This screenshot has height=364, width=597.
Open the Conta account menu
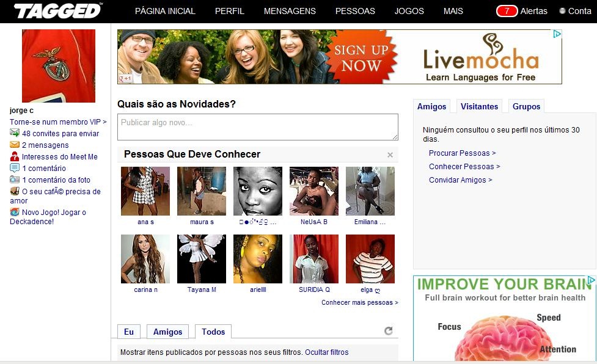pyautogui.click(x=575, y=11)
